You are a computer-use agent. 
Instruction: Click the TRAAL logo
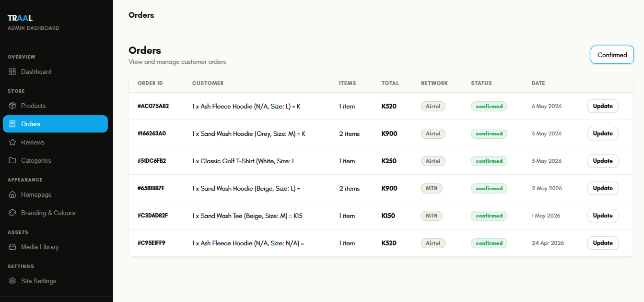pos(20,18)
